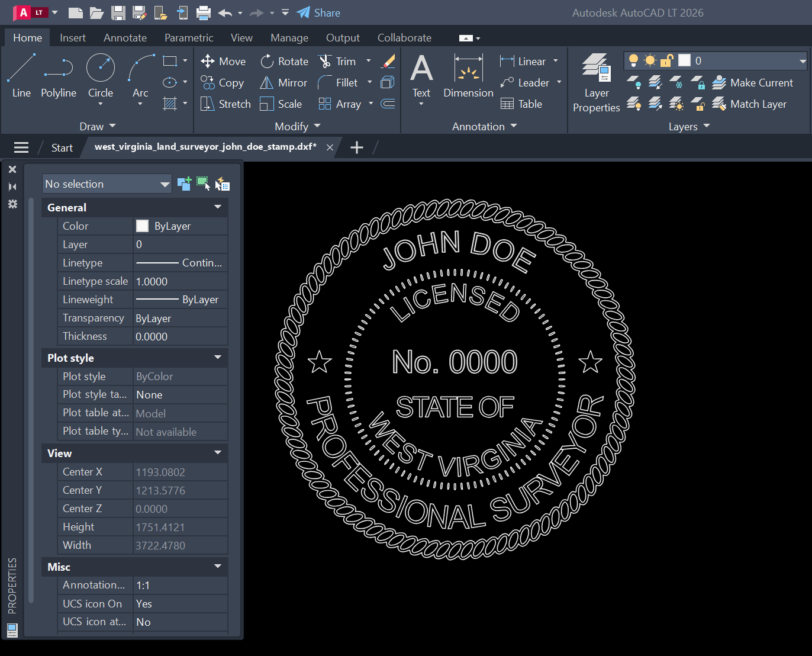Viewport: 812px width, 656px height.
Task: Open the Linear dimension dropdown arrow
Action: [555, 61]
